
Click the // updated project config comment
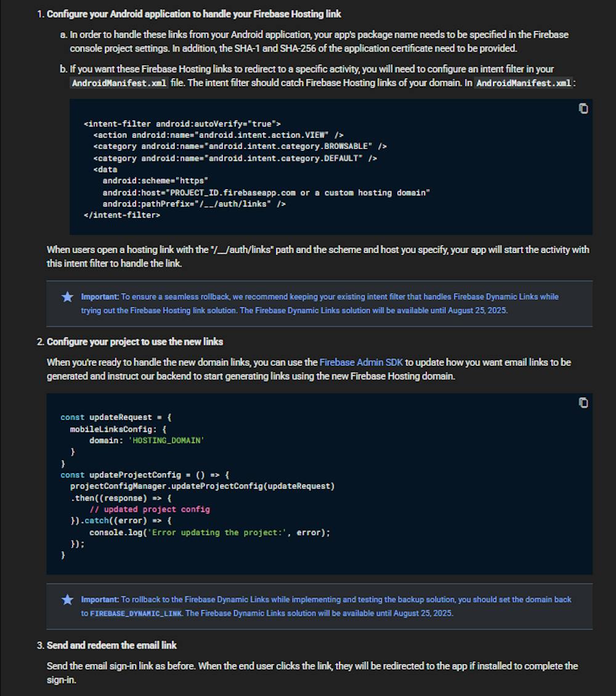click(x=150, y=509)
